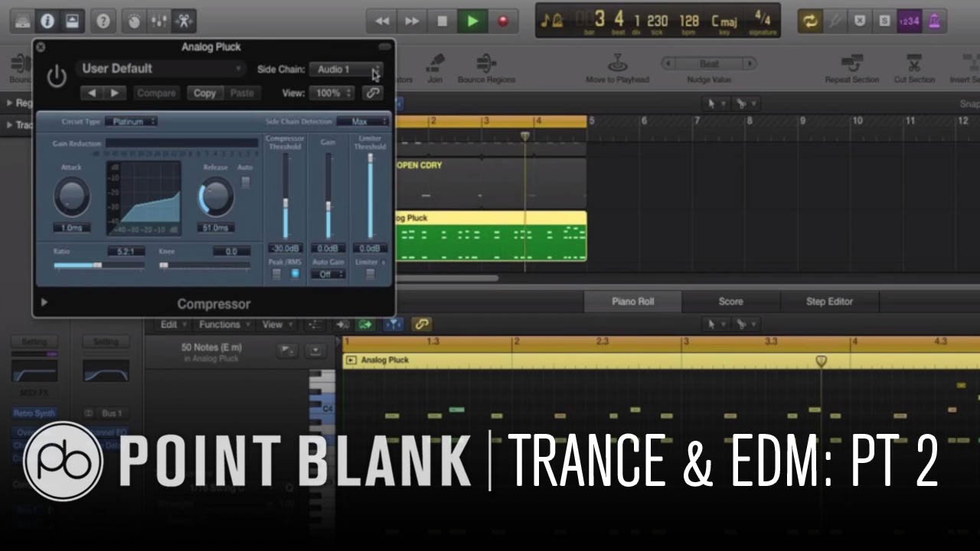Toggle the compressor plugin power button
This screenshot has width=980, height=551.
[57, 77]
